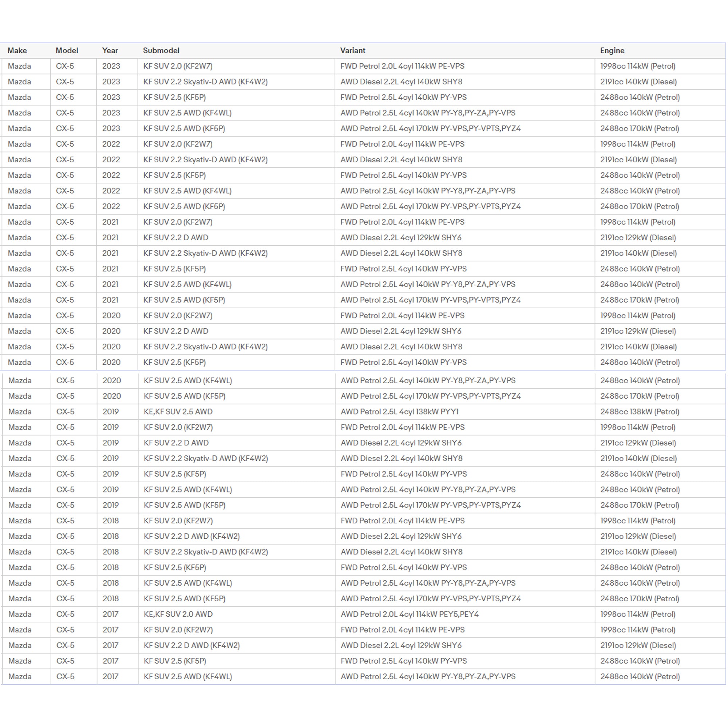Click 2019 'KF SUV 2.2 Skyativ-D AWD (KF4W2)' submodel
The height and width of the screenshot is (728, 728).
pyautogui.click(x=206, y=459)
